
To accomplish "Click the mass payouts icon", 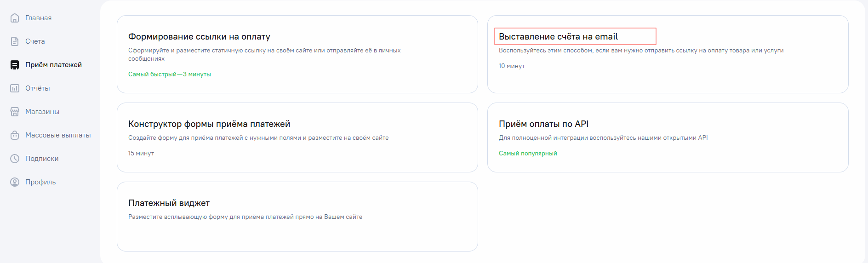I will [15, 135].
